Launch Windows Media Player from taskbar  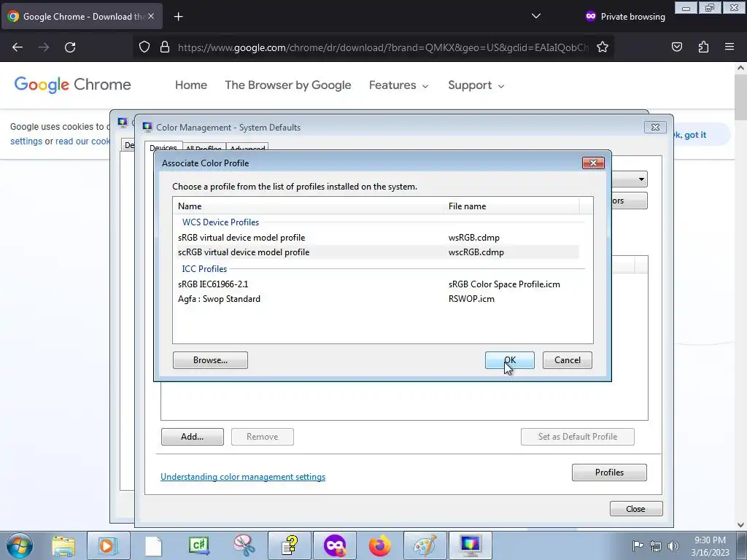pos(108,545)
